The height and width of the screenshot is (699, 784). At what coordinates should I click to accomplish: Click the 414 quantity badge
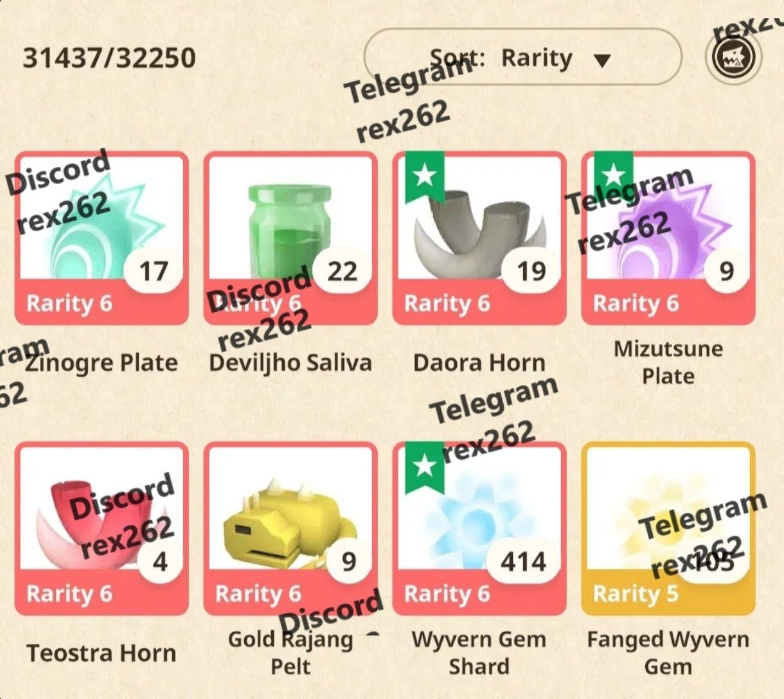pos(524,562)
